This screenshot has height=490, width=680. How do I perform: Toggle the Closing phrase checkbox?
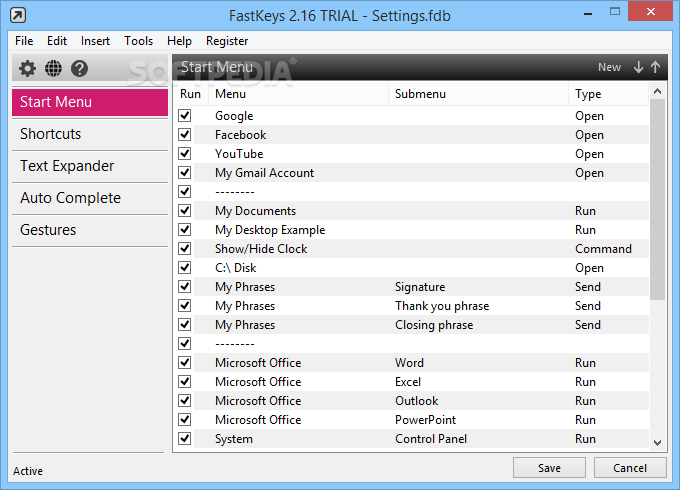[x=185, y=325]
